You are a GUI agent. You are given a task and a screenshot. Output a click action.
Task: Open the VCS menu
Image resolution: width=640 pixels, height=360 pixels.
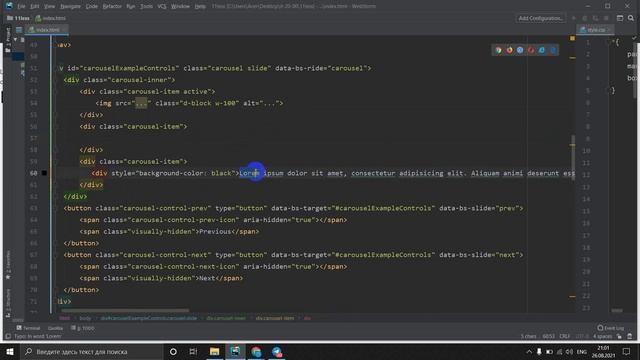tap(162, 7)
